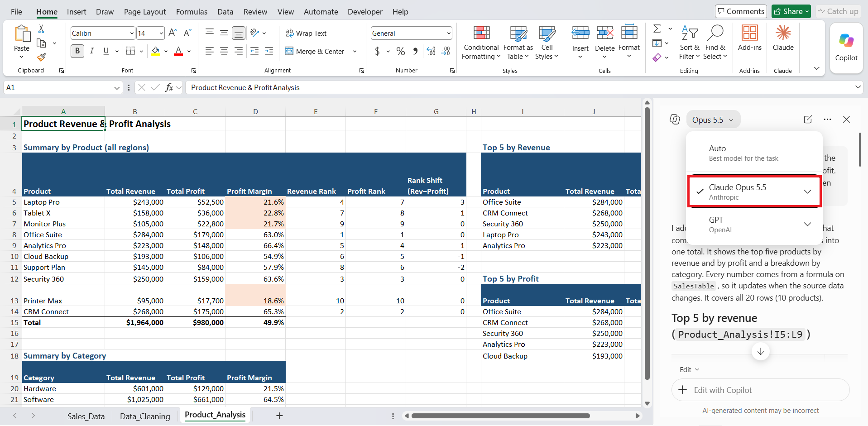Image resolution: width=868 pixels, height=426 pixels.
Task: Click the Add-ins icon
Action: click(750, 38)
